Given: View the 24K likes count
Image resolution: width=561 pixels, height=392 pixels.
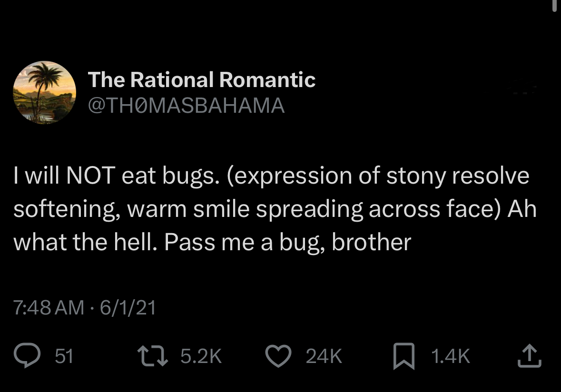Looking at the screenshot, I should (x=324, y=356).
